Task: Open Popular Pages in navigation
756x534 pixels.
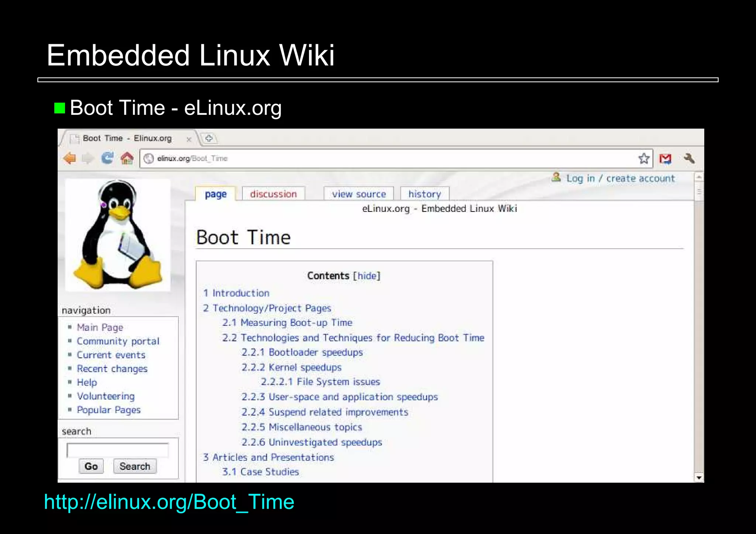Action: pyautogui.click(x=109, y=410)
